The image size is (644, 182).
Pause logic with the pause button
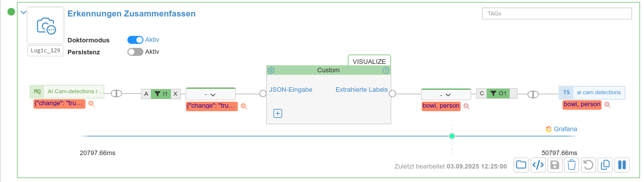coord(622,165)
